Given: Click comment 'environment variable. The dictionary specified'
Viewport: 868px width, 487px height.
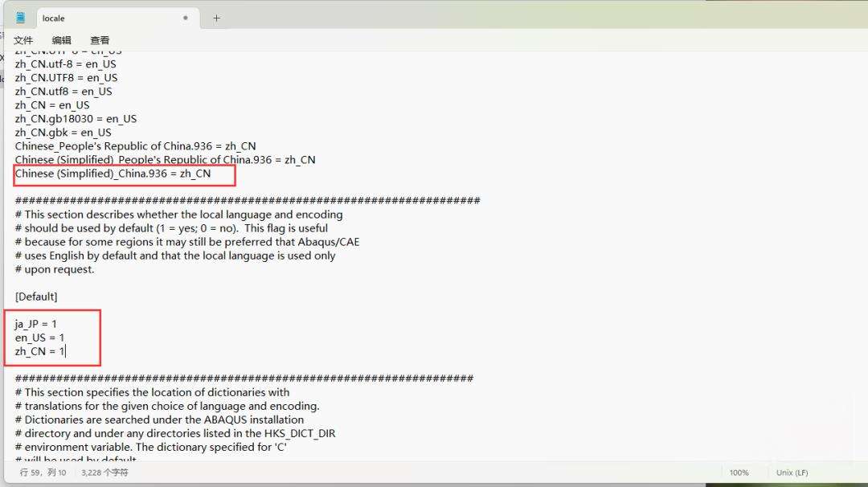Looking at the screenshot, I should tap(151, 447).
